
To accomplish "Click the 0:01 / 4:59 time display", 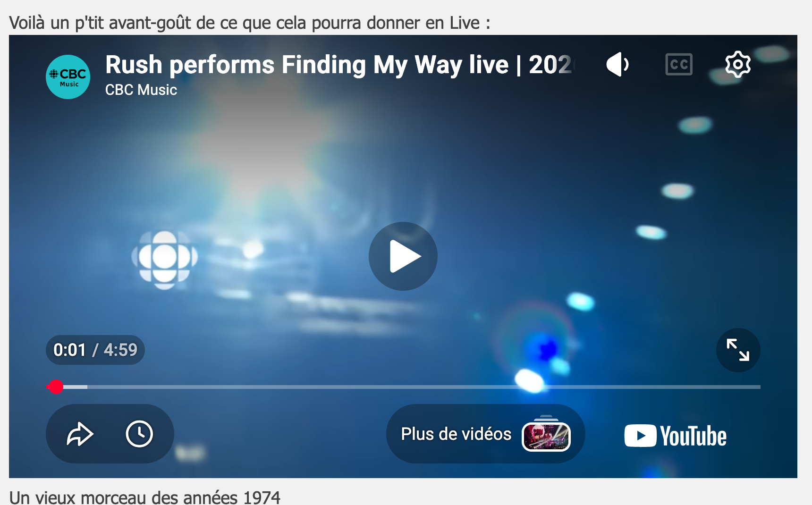I will click(x=95, y=350).
